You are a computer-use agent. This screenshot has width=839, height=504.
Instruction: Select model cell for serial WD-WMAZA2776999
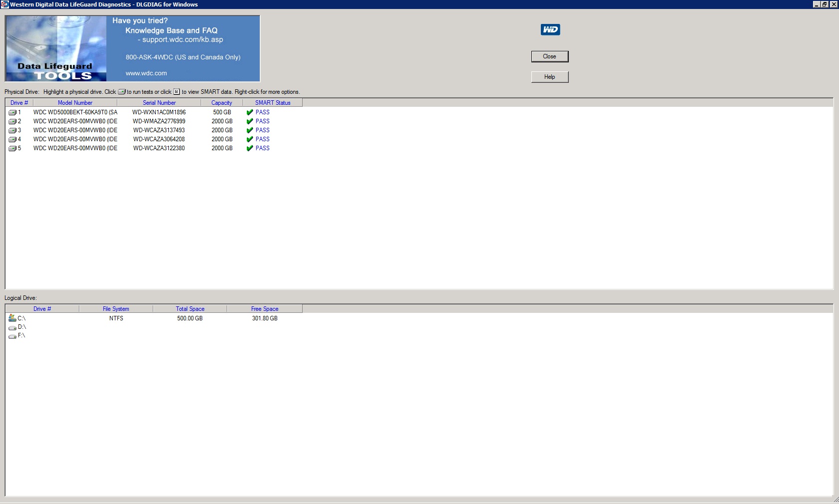tap(75, 121)
